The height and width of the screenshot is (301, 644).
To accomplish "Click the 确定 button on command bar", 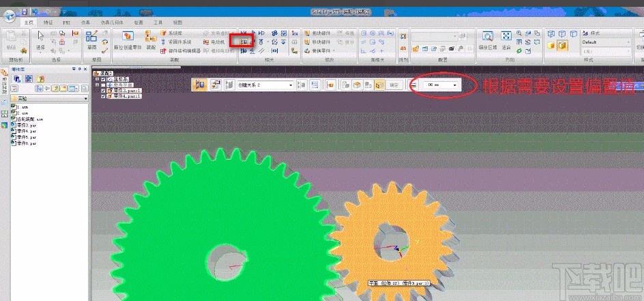I will pos(394,85).
